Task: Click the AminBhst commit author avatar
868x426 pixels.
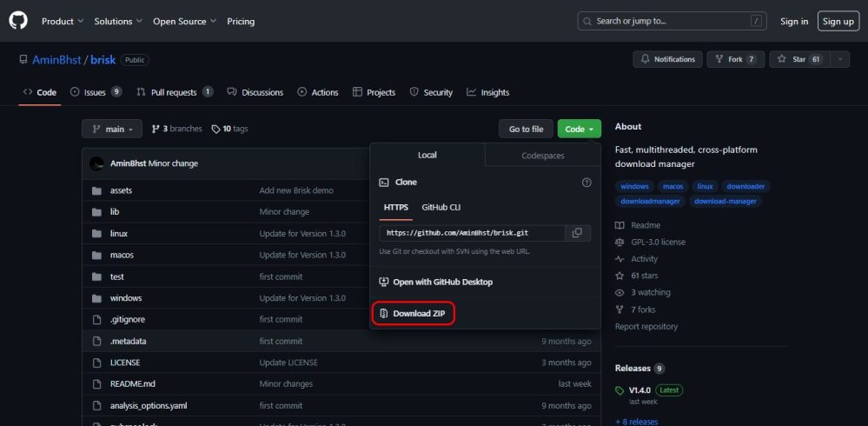Action: pos(96,163)
